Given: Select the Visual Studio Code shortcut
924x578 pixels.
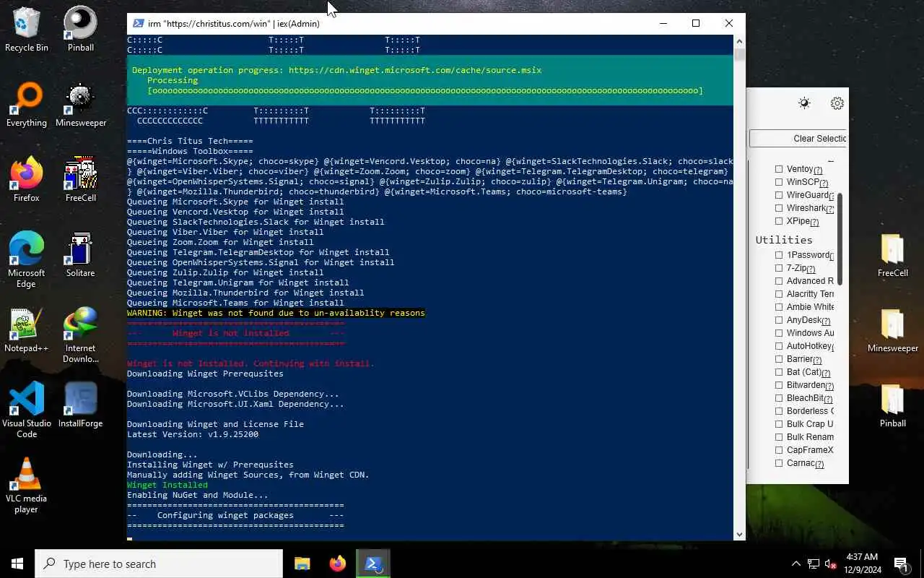Looking at the screenshot, I should [27, 410].
